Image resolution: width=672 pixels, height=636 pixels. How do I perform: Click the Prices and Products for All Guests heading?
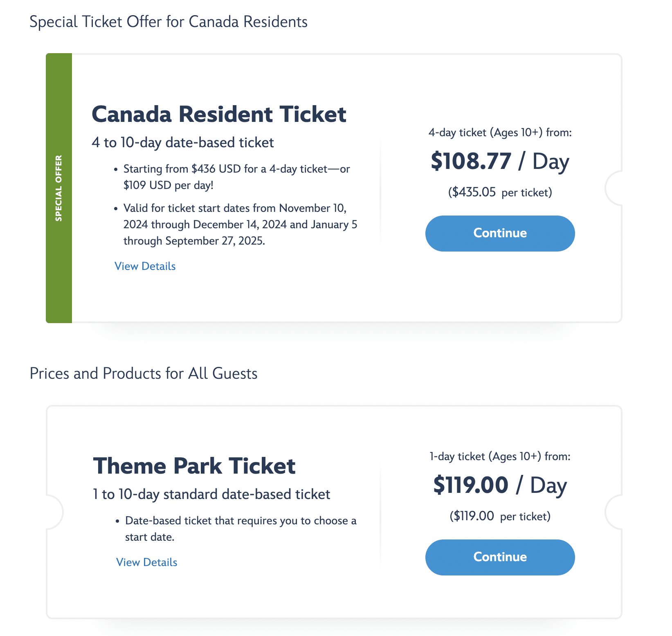pyautogui.click(x=144, y=373)
